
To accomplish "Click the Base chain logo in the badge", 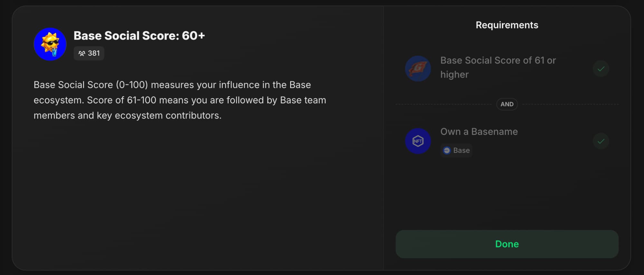I will coord(447,150).
